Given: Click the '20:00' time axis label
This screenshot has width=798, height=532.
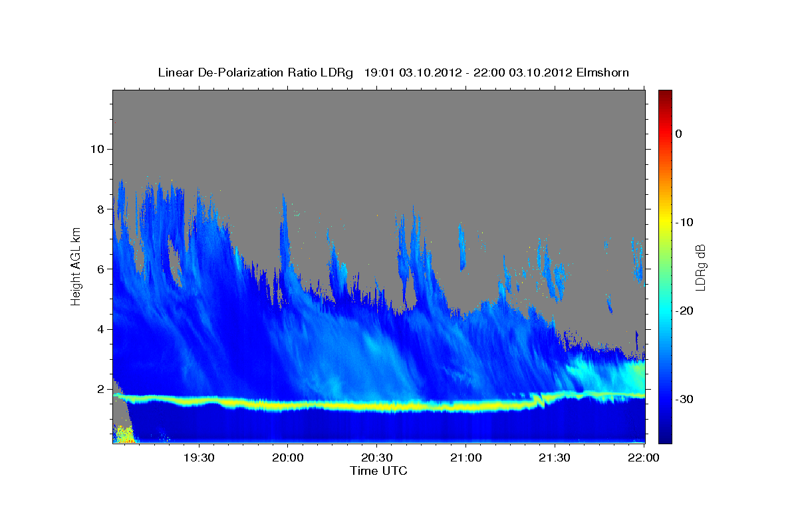Looking at the screenshot, I should 287,458.
